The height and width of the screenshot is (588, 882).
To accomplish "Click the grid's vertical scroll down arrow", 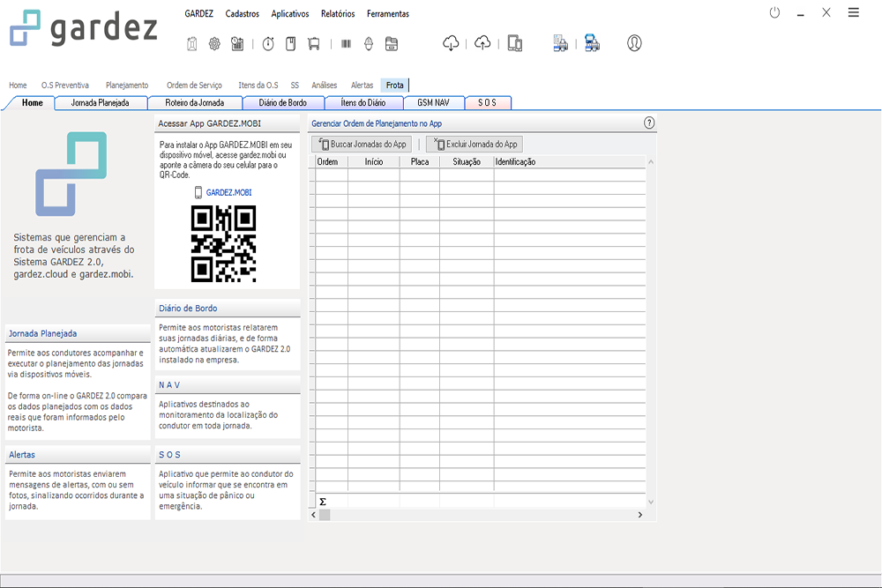I will click(x=651, y=502).
